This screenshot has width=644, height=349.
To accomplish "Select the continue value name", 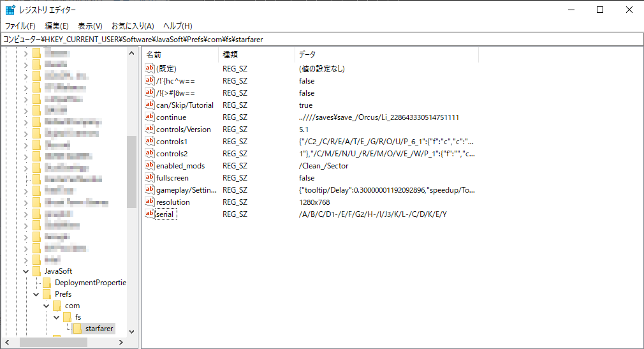I will [x=172, y=117].
